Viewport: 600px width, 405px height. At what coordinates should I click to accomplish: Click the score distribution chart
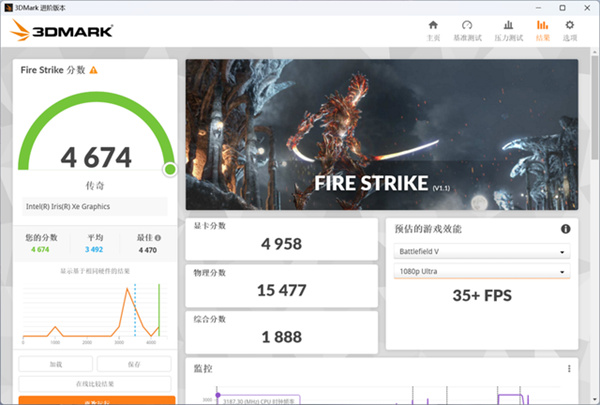pyautogui.click(x=95, y=312)
